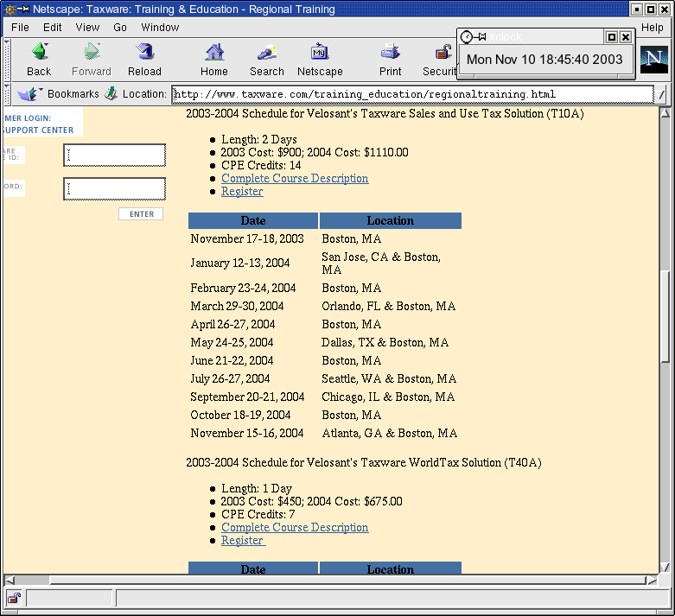Click the horizontal scrollbar right arrow
Viewport: 675px width, 616px height.
(653, 581)
